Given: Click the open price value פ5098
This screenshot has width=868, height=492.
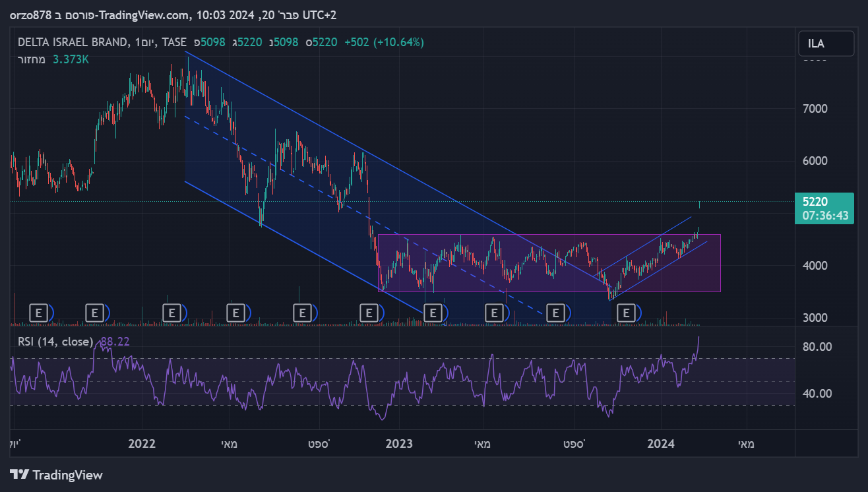Looking at the screenshot, I should click(210, 42).
